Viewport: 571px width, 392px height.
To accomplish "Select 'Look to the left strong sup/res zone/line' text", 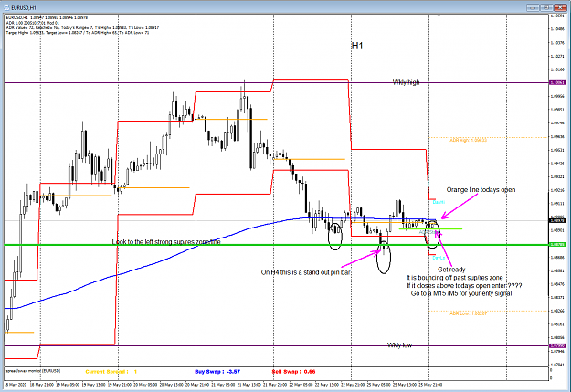I will (166, 242).
